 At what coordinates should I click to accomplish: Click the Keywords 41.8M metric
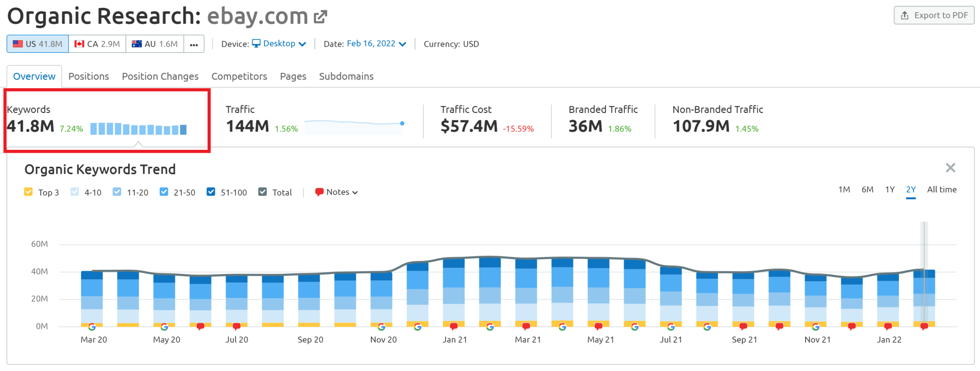tap(31, 126)
